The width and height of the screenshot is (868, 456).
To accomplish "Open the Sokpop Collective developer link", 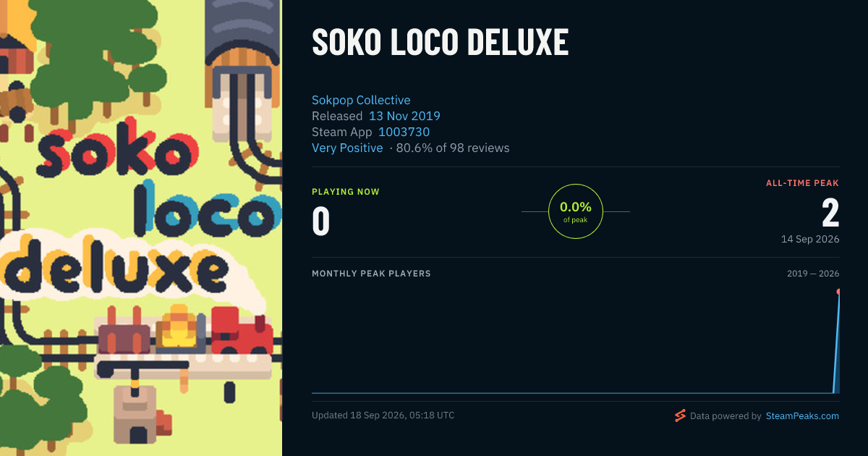I will point(361,100).
